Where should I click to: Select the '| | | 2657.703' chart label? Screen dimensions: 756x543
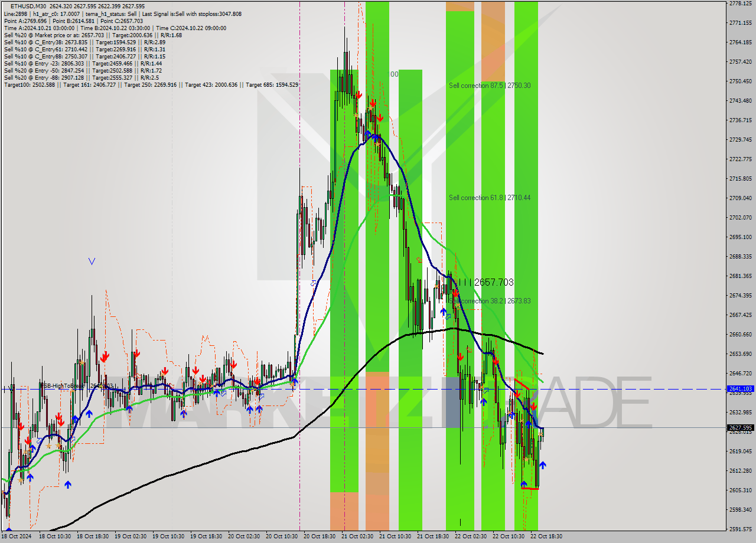[486, 283]
